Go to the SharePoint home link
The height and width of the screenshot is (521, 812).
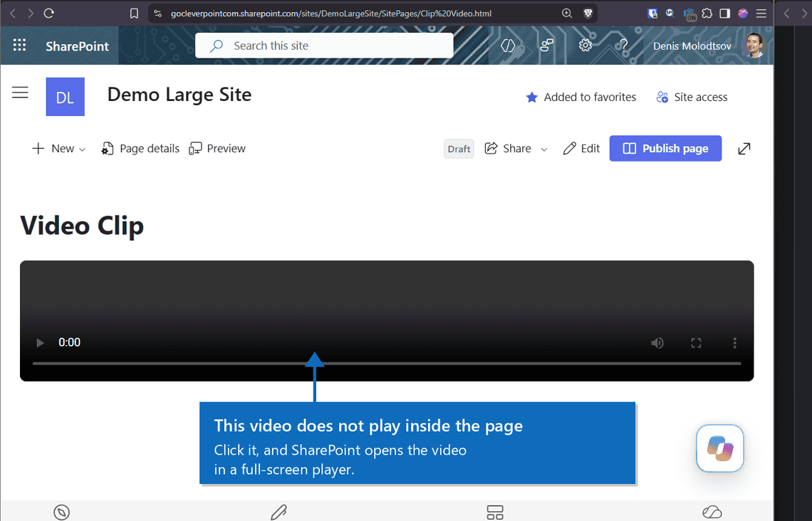click(x=77, y=46)
